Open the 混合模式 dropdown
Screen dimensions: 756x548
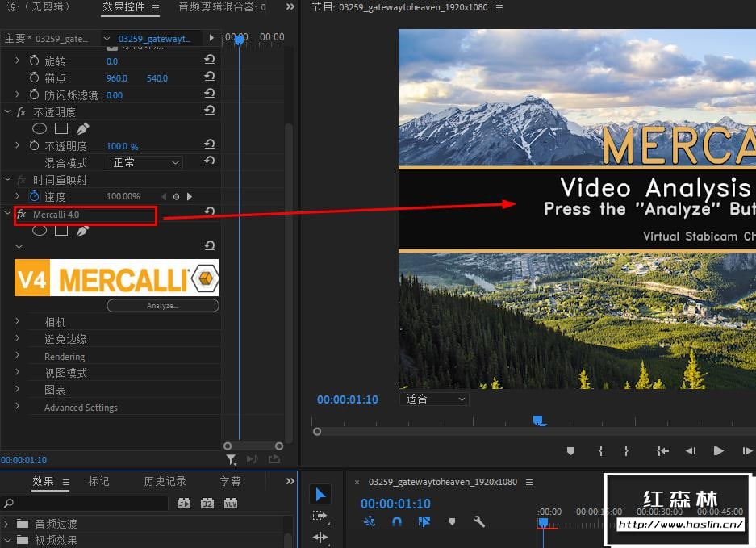point(144,162)
